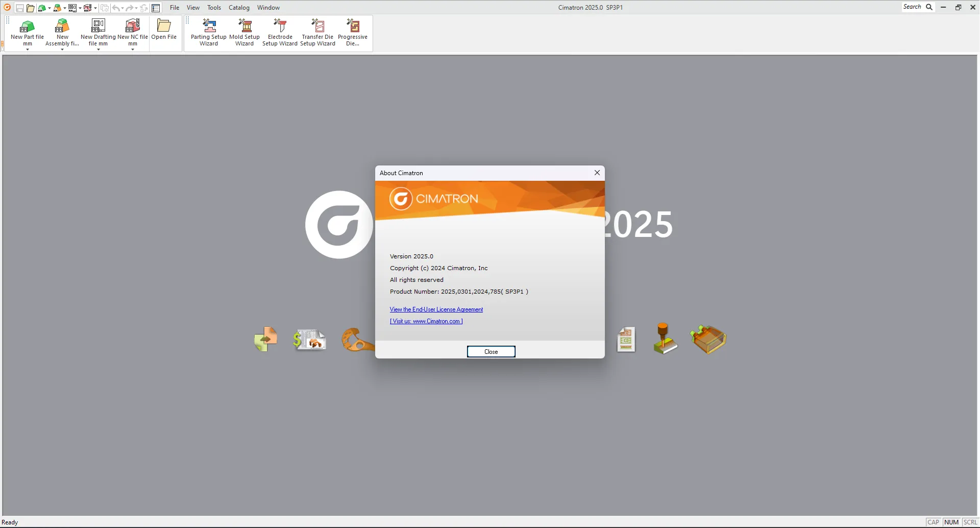Open the End-User License Agreement link
This screenshot has width=980, height=528.
(436, 309)
